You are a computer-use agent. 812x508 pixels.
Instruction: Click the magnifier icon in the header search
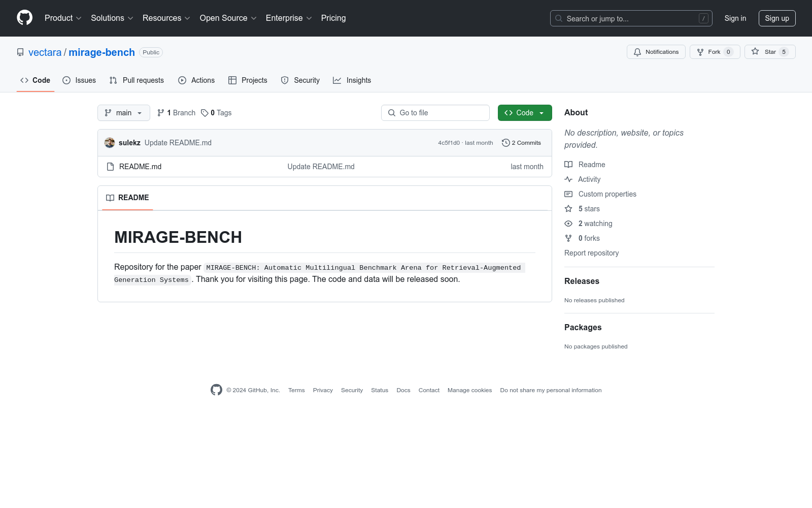coord(559,18)
